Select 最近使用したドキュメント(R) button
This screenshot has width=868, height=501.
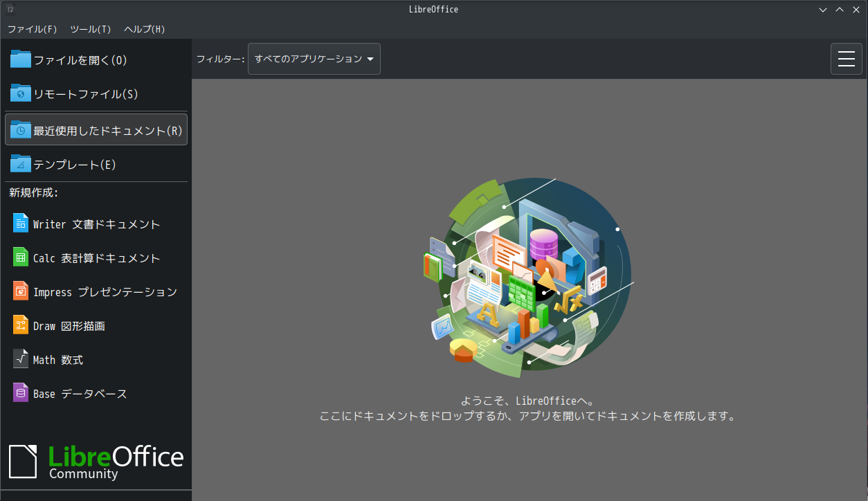pyautogui.click(x=96, y=129)
